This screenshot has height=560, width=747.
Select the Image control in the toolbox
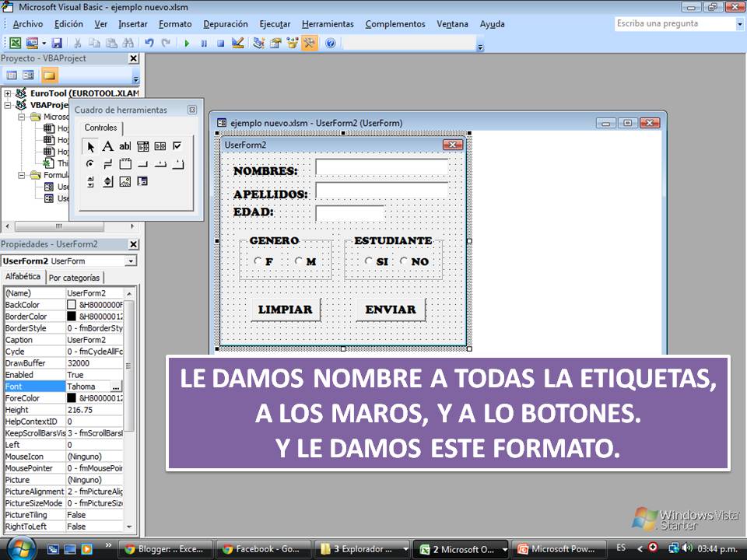tap(124, 181)
